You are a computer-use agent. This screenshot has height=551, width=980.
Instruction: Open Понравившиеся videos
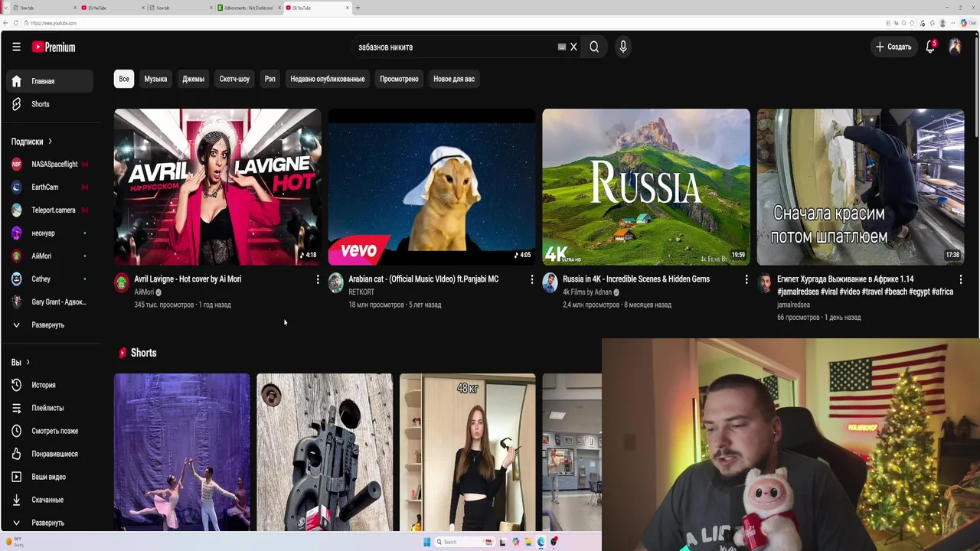[x=51, y=454]
